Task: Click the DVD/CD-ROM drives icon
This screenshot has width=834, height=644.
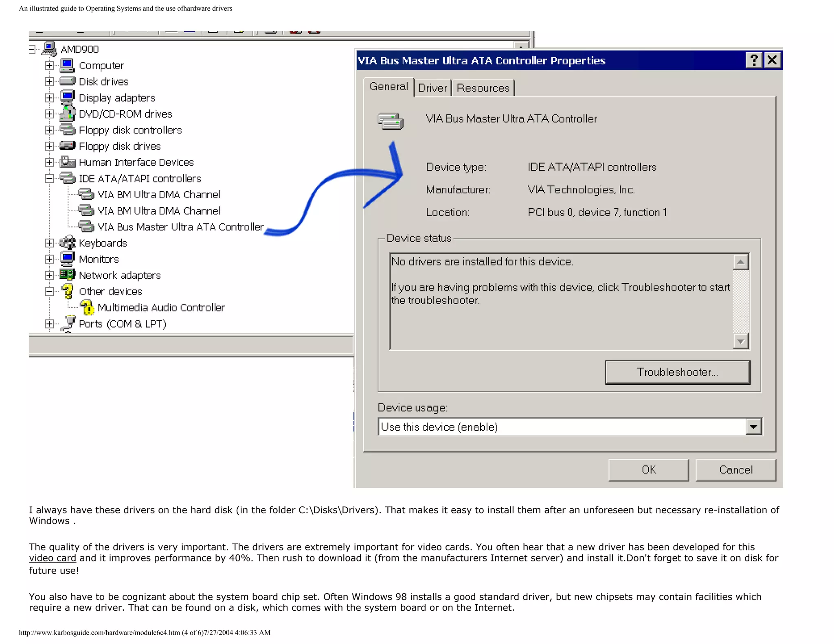Action: tap(67, 114)
